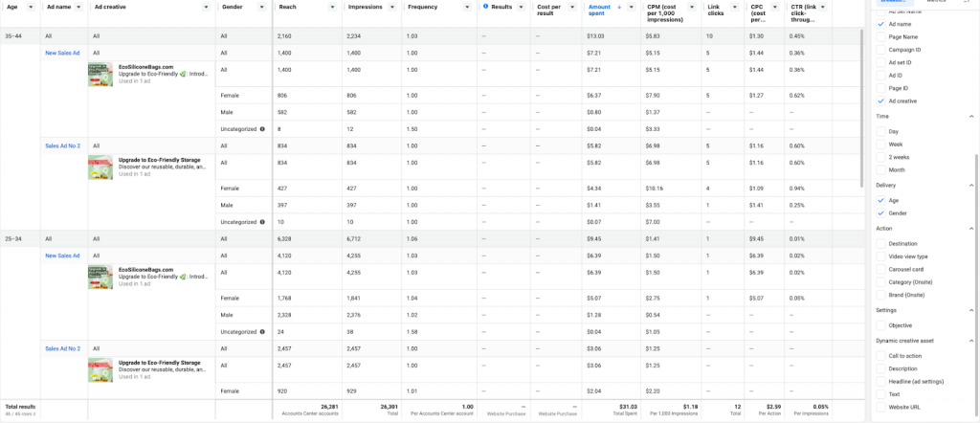Enable the 2 weeks breakdown
The height and width of the screenshot is (423, 980).
click(880, 157)
